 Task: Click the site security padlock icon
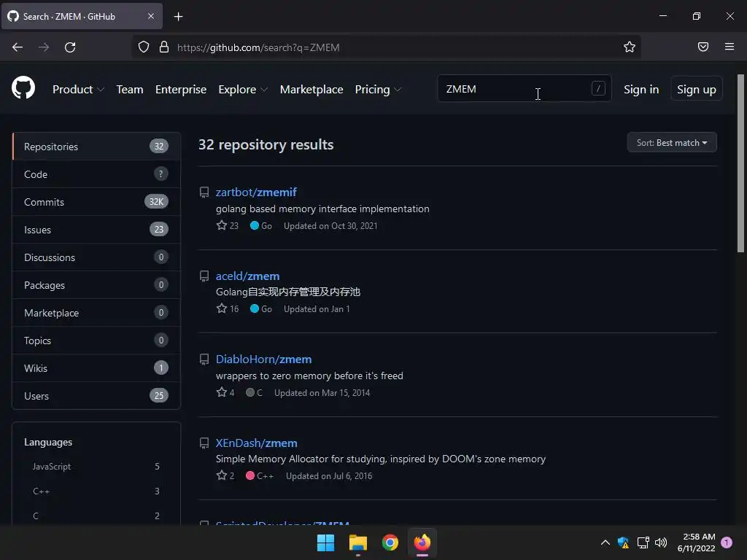point(164,47)
